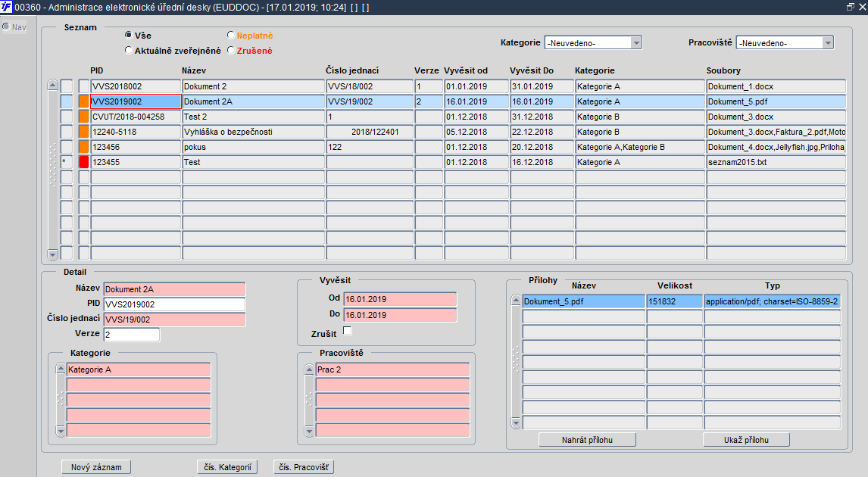868x477 pixels.
Task: Open čís. Kategorií code list
Action: tap(227, 467)
